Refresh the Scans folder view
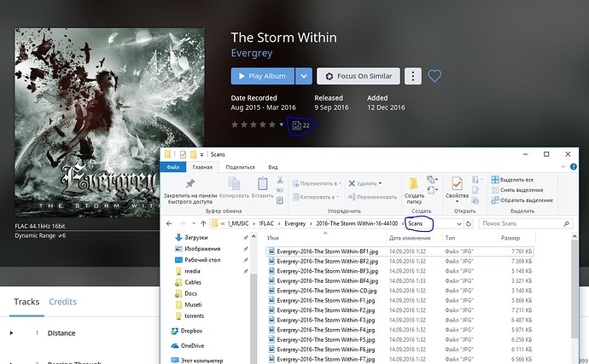Screen dimensions: 589x364 tap(469, 223)
